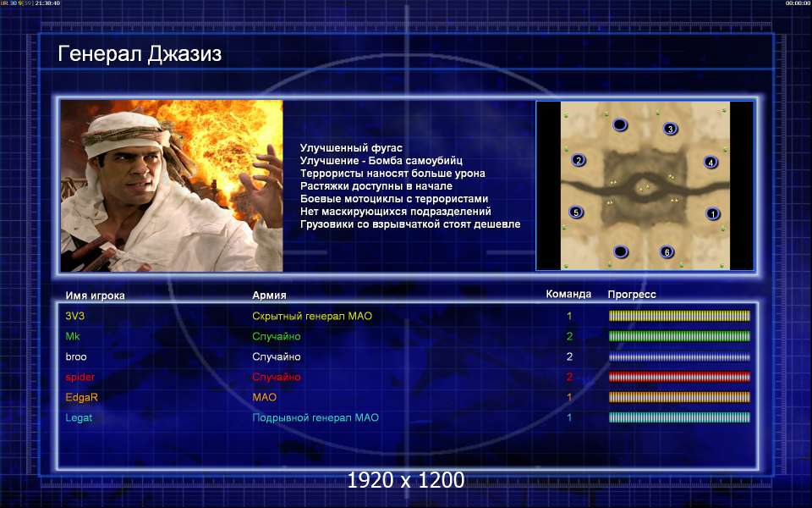Click start position 4 on minimap
Screen dimensions: 812x508
(711, 163)
